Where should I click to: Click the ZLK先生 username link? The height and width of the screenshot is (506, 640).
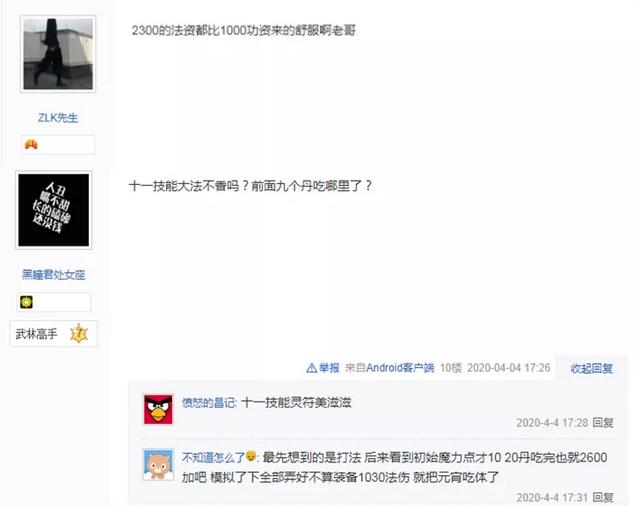pos(58,118)
